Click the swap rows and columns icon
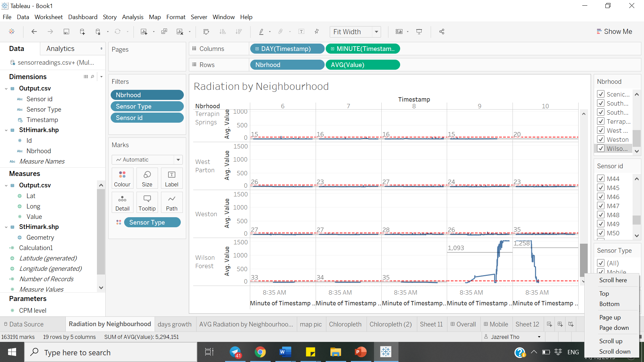The image size is (644, 362). click(206, 32)
